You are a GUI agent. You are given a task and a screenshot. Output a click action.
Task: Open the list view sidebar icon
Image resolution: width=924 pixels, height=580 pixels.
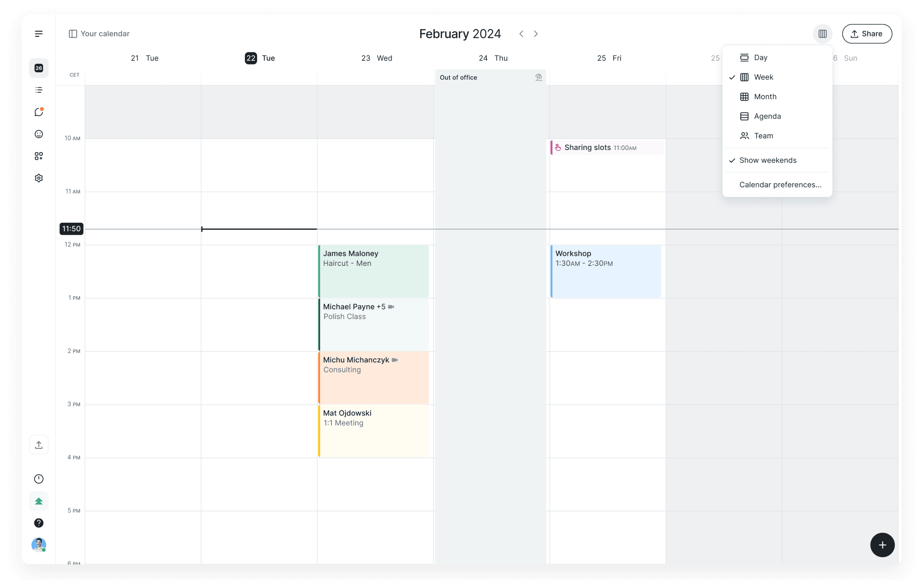click(x=39, y=90)
